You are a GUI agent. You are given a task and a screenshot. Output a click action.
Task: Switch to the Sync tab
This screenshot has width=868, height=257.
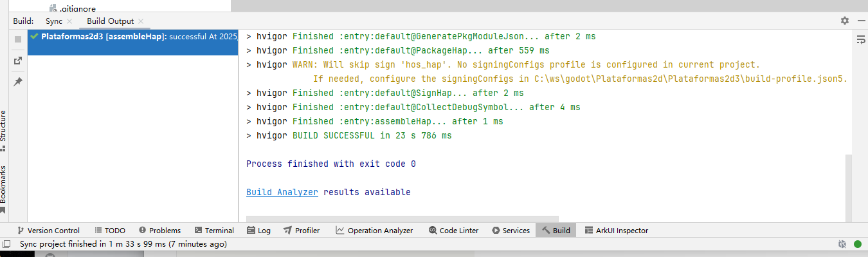click(x=54, y=21)
